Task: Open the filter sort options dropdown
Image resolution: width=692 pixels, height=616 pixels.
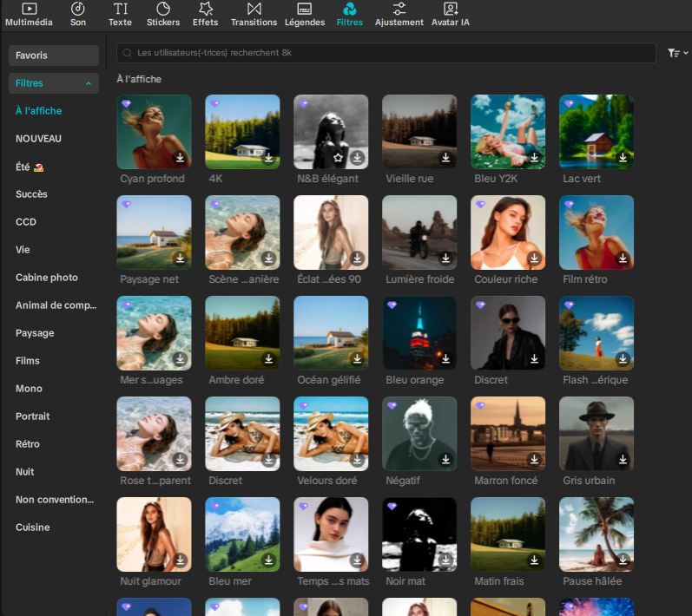Action: tap(677, 53)
